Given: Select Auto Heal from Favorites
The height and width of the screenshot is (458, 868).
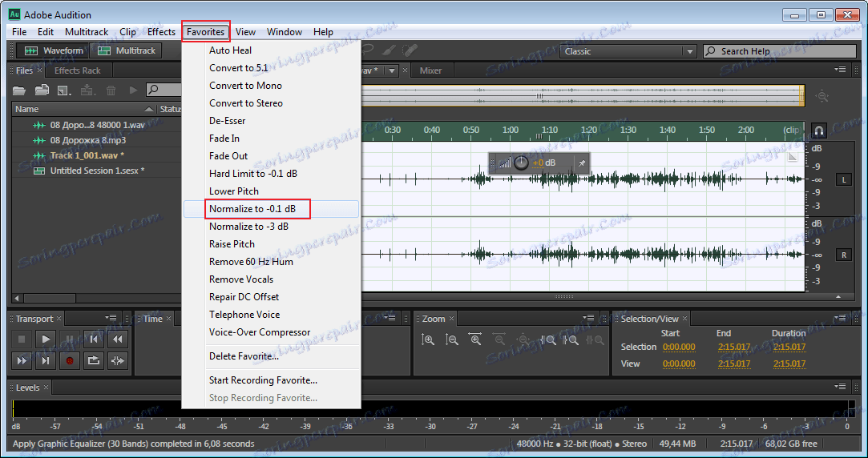Looking at the screenshot, I should click(271, 50).
